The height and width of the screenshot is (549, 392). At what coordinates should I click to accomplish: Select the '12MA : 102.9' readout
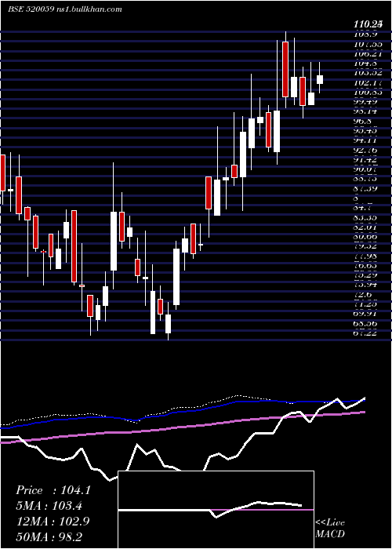53,522
